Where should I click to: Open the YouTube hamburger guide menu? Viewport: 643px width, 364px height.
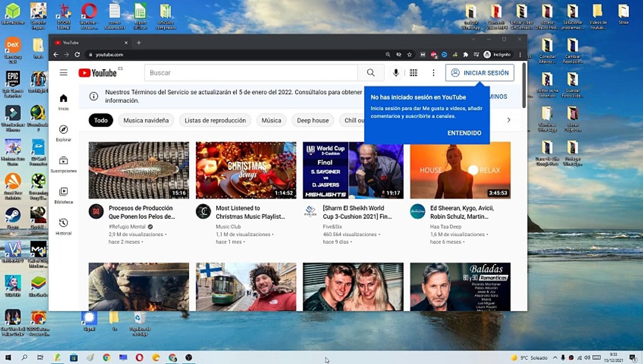pos(63,73)
